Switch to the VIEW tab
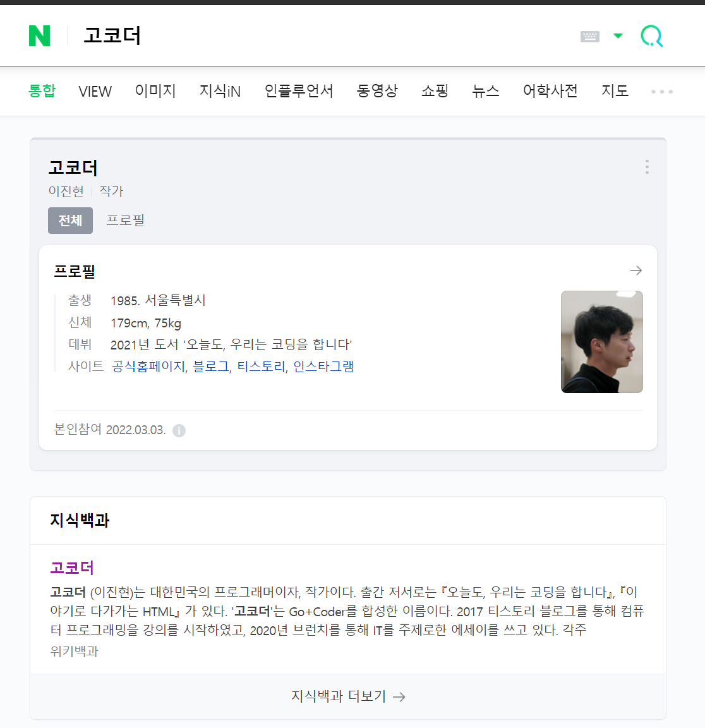Viewport: 705px width, 728px height. [x=95, y=92]
